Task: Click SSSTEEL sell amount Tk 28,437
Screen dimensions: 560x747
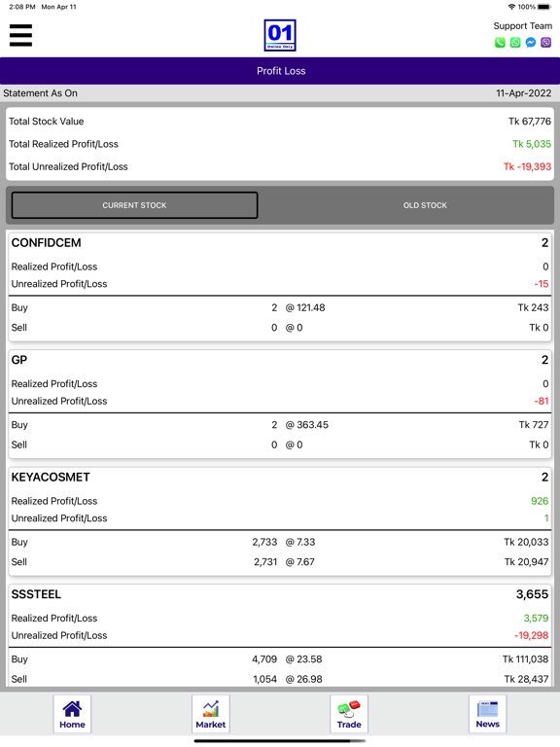Action: click(x=526, y=679)
